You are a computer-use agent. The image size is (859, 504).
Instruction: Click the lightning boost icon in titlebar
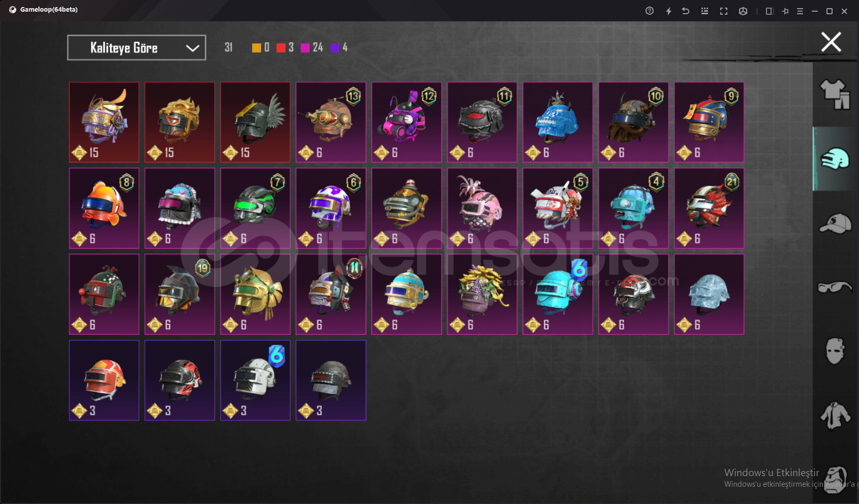(668, 11)
